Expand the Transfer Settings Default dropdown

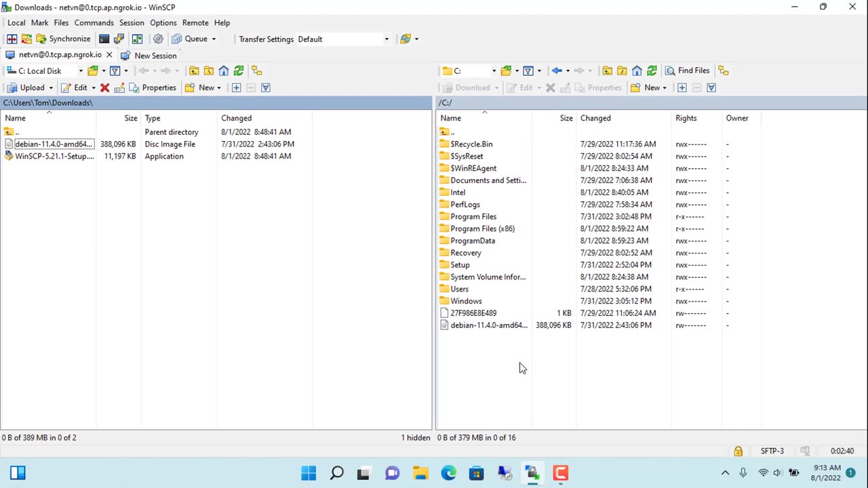coord(387,39)
